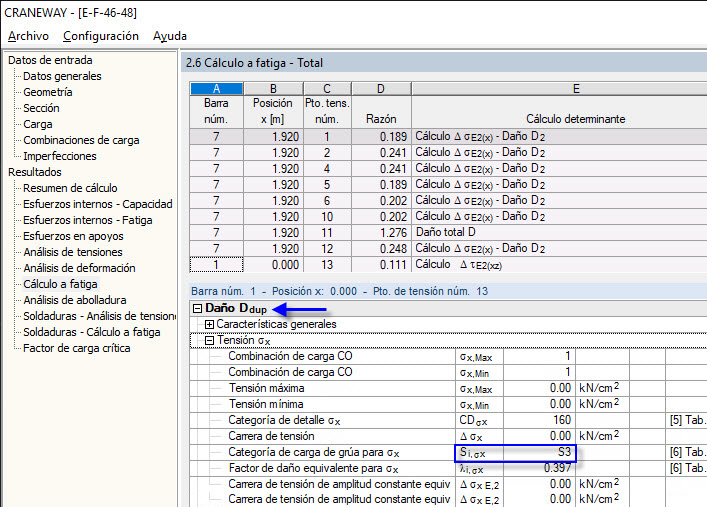Image resolution: width=707 pixels, height=507 pixels.
Task: Open Análisis de abolladura
Action: coord(75,300)
